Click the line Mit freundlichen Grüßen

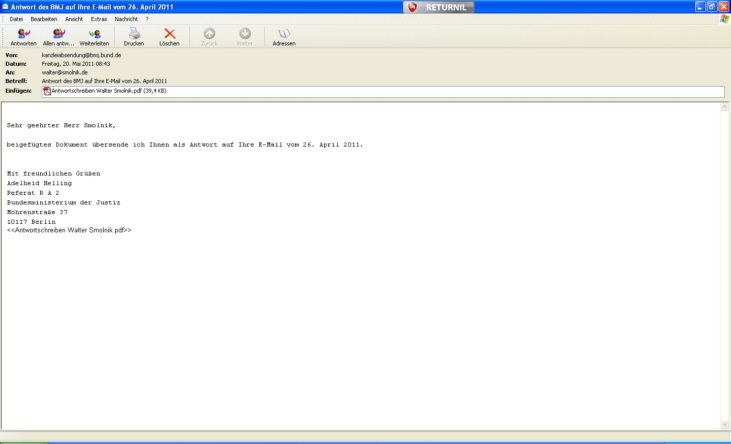point(54,173)
